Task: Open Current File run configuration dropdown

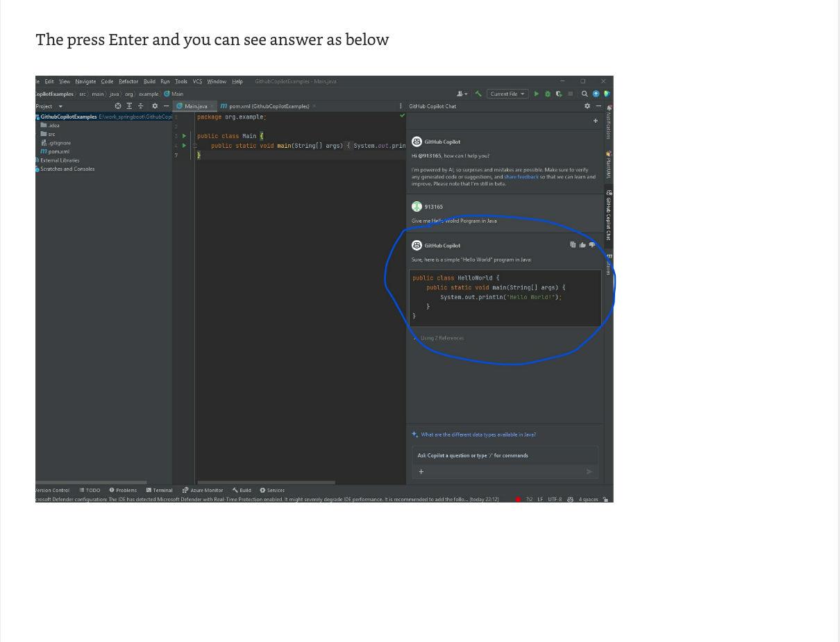Action: [x=507, y=94]
